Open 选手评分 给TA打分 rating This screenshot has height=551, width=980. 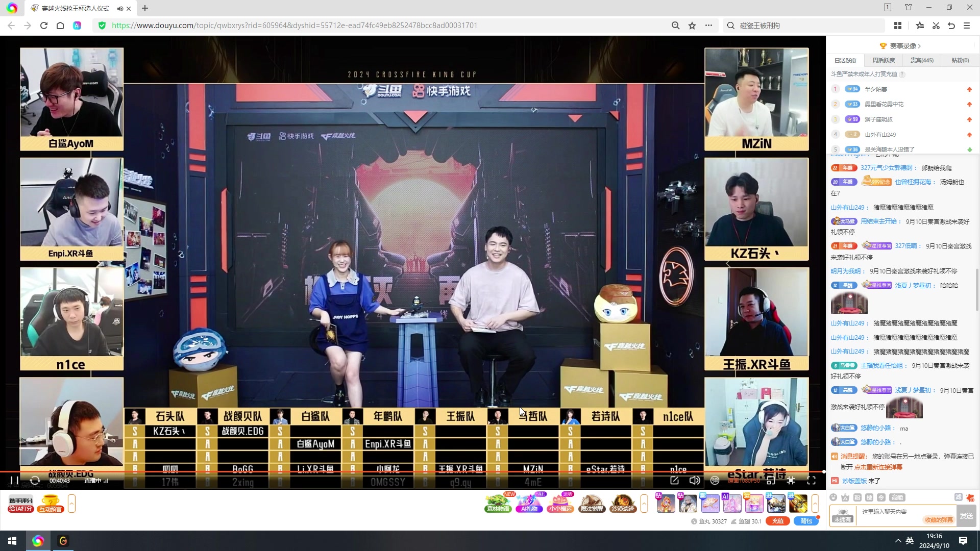coord(21,504)
